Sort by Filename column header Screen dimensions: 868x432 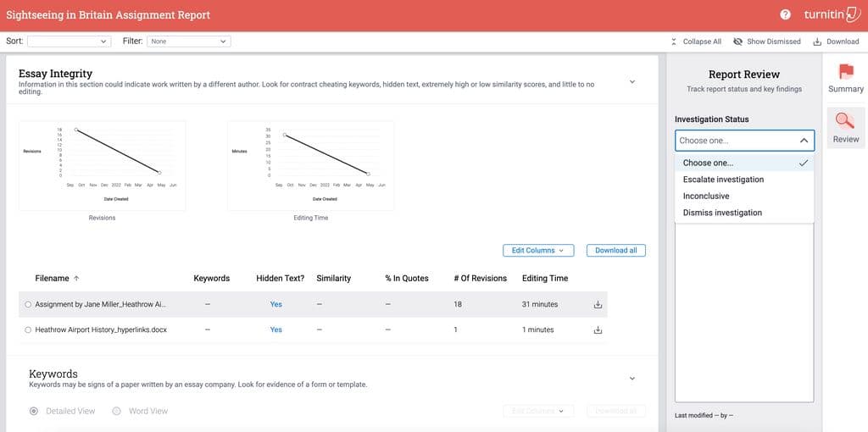(x=52, y=278)
